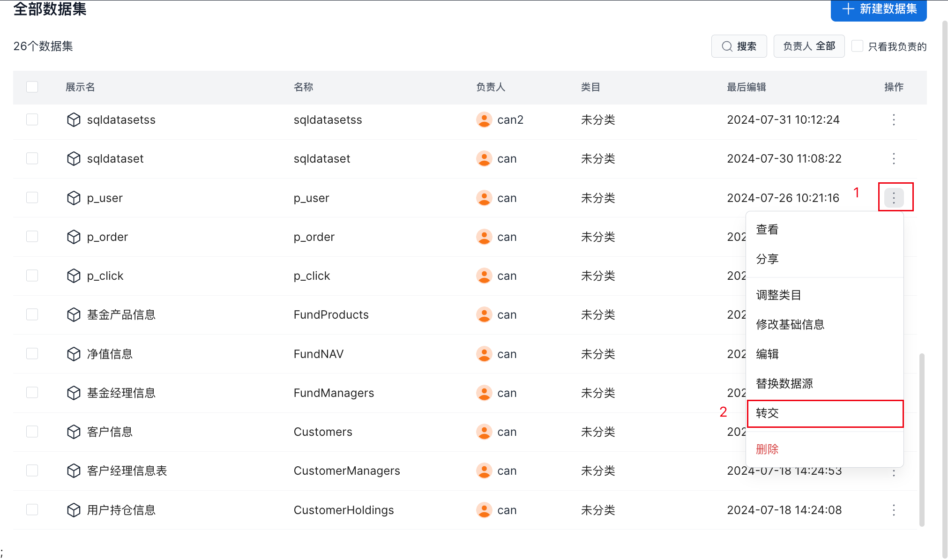Select 调整类目 menu option
Image resolution: width=948 pixels, height=560 pixels.
pos(778,295)
